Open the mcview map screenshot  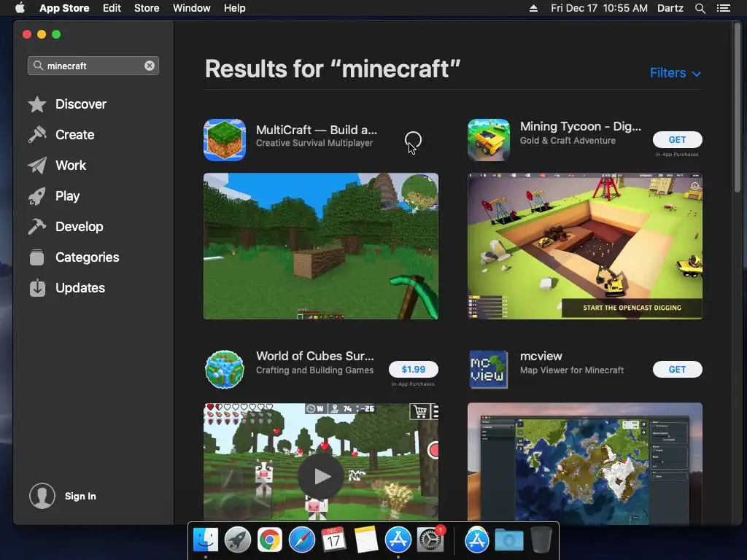click(x=584, y=463)
